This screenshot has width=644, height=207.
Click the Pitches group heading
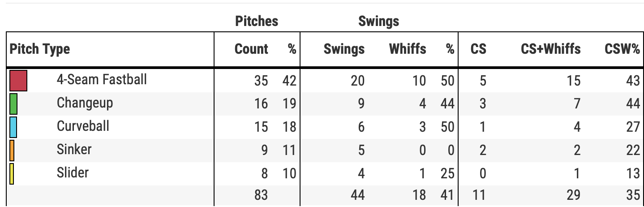coord(257,21)
